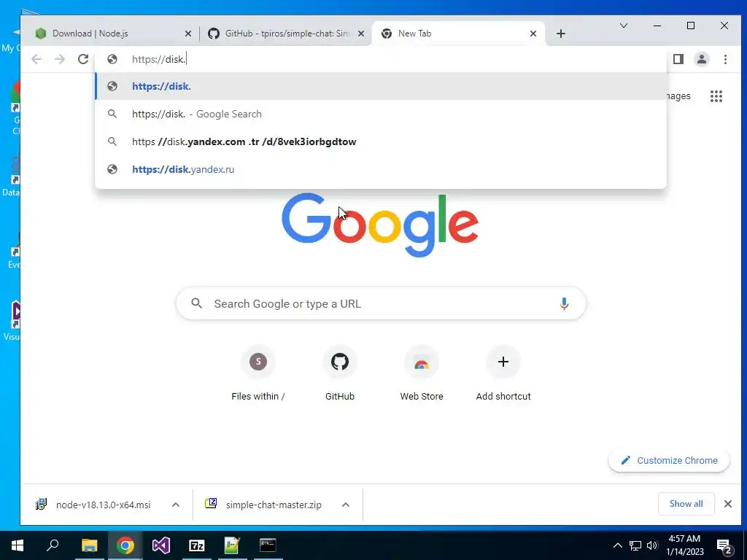
Task: Select 'https://disk. - Google Search' suggestion
Action: [381, 114]
